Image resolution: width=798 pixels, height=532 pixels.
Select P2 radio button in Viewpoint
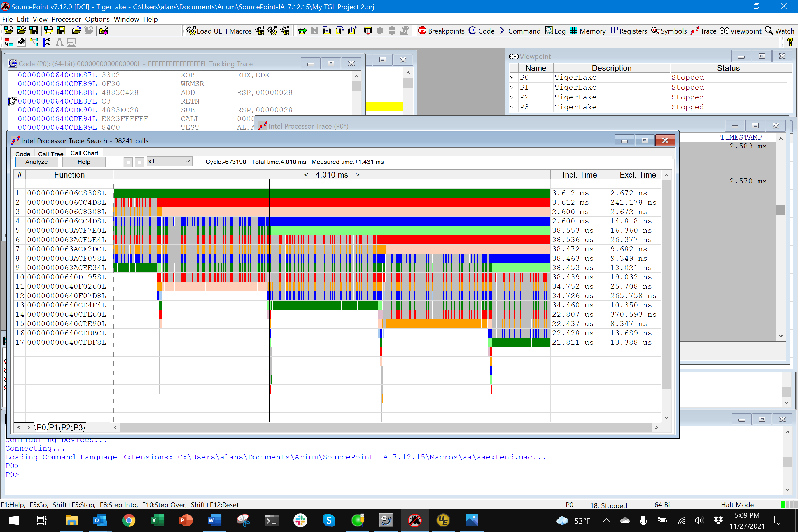tap(511, 97)
